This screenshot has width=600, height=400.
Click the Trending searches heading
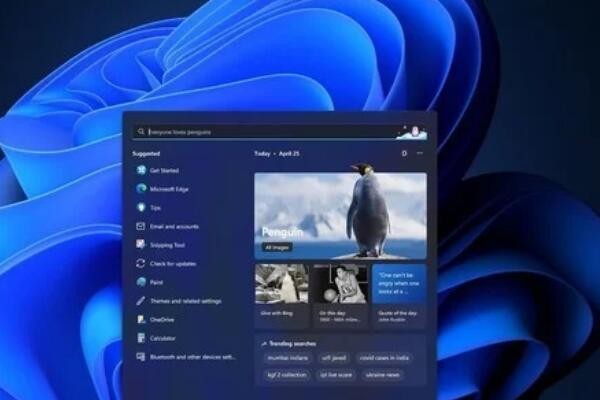tap(292, 344)
